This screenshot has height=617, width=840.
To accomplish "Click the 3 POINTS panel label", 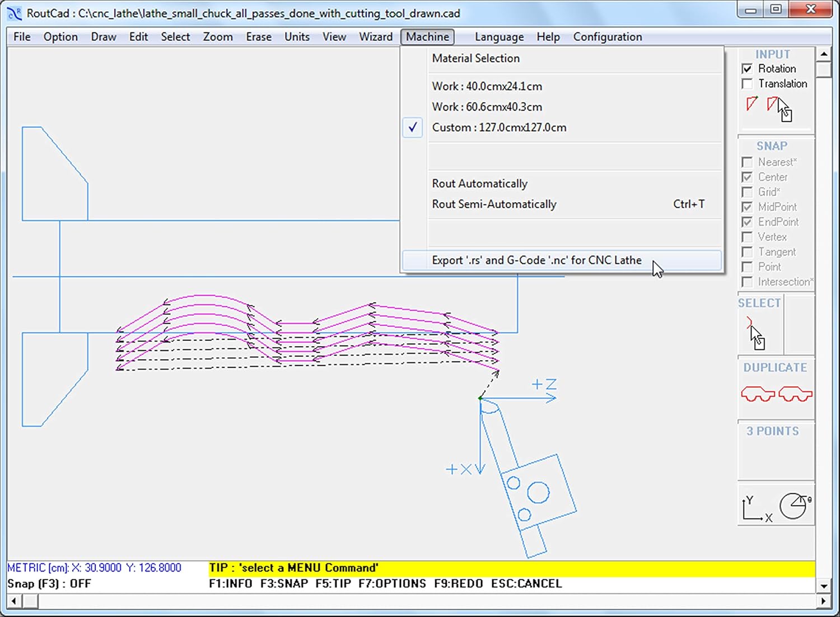I will [773, 431].
